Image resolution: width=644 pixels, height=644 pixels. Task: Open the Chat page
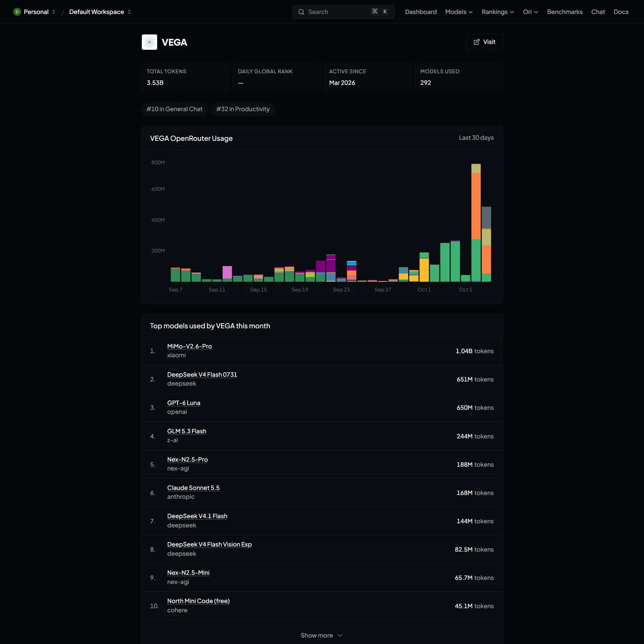coord(598,12)
